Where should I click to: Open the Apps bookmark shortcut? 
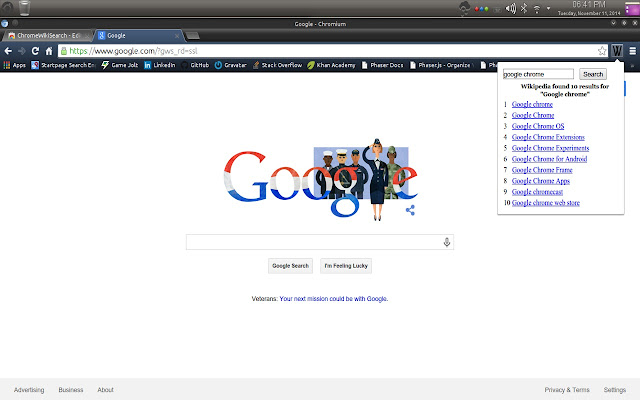coord(15,65)
